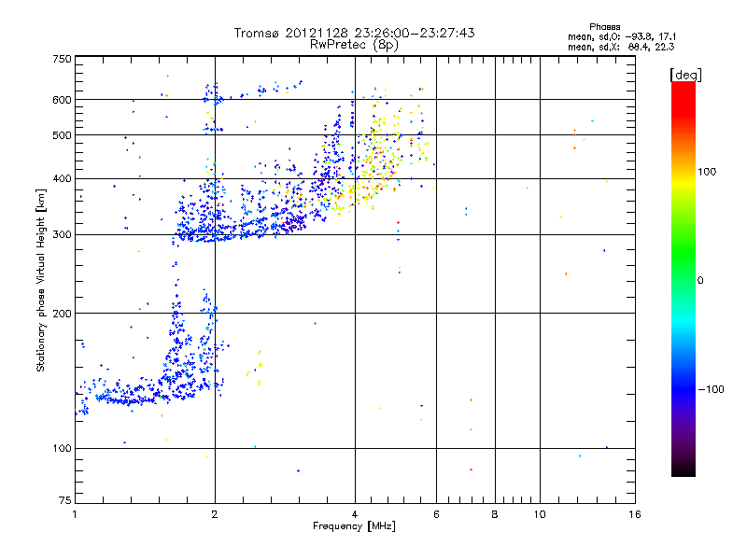This screenshot has height=560, width=747.
Task: Click the plot title 'Tromsø 20121128 23:26:00-23:27:43'
Action: [x=354, y=33]
